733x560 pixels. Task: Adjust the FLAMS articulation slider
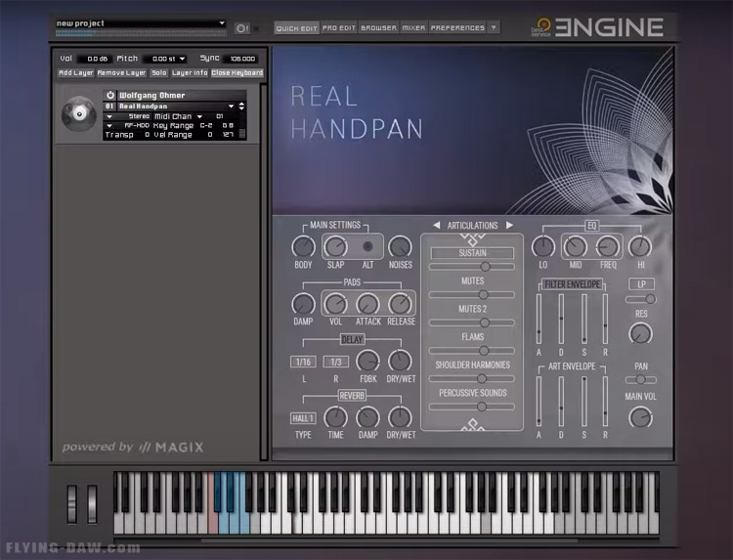(x=472, y=351)
